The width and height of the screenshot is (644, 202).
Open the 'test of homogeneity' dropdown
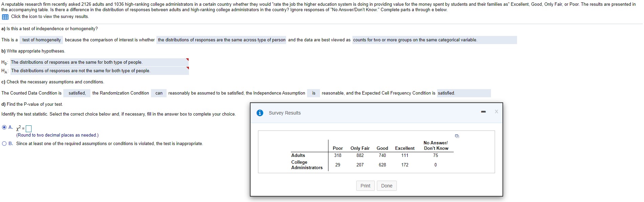coord(41,40)
